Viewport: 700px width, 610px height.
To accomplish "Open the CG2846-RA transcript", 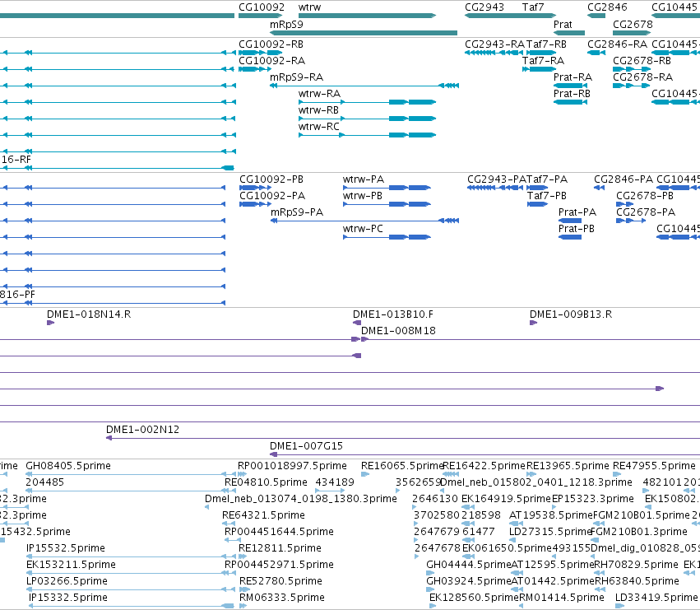I will point(596,53).
